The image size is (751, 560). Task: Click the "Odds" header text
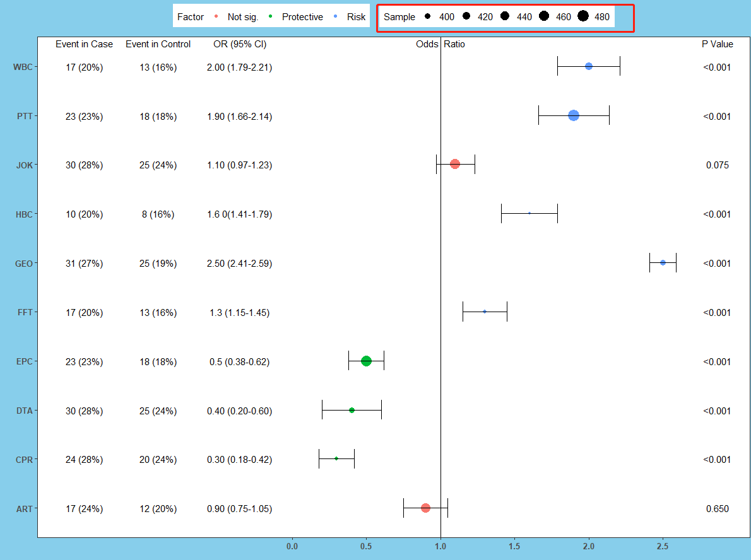pos(427,44)
